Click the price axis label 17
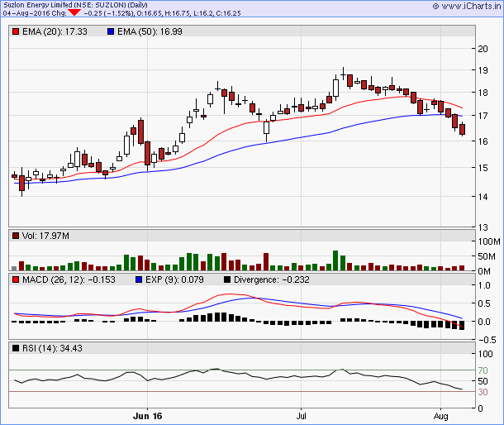504x425 pixels. pos(483,116)
